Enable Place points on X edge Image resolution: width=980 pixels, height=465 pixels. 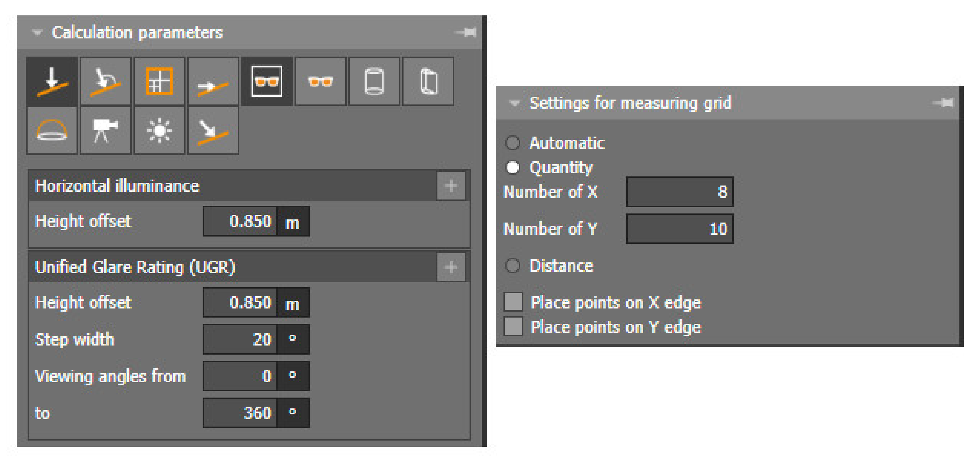coord(513,302)
